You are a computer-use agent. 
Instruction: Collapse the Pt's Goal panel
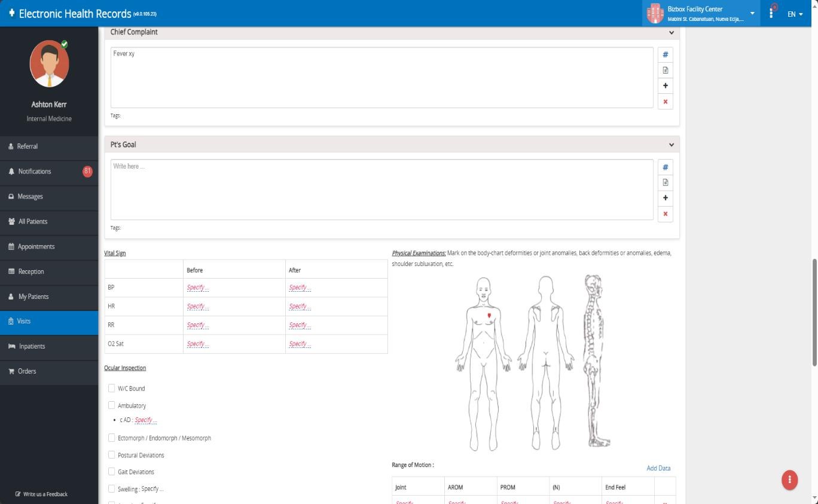[x=671, y=145]
